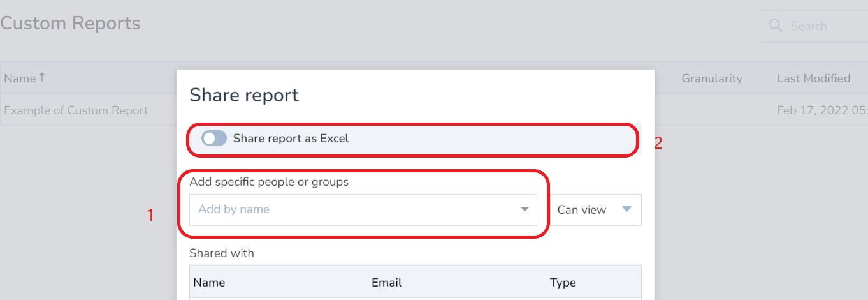Viewport: 868px width, 300px height.
Task: Click the Share report dialog title
Action: coord(244,96)
